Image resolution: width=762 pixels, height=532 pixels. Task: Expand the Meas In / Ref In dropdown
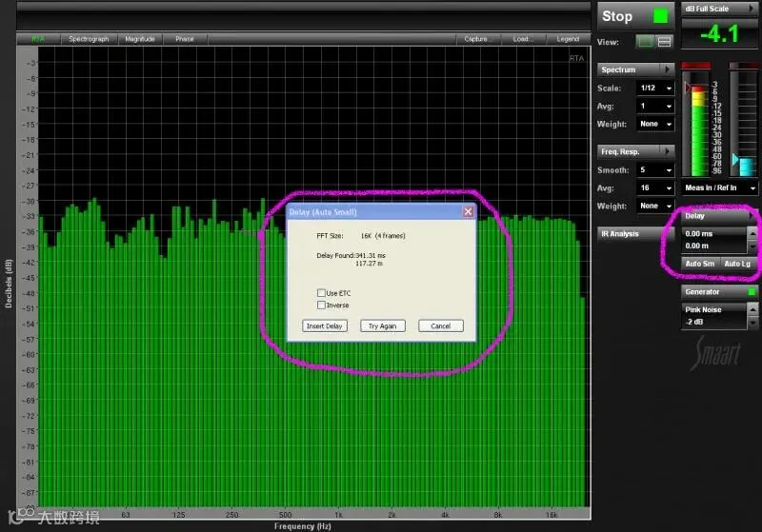click(719, 187)
